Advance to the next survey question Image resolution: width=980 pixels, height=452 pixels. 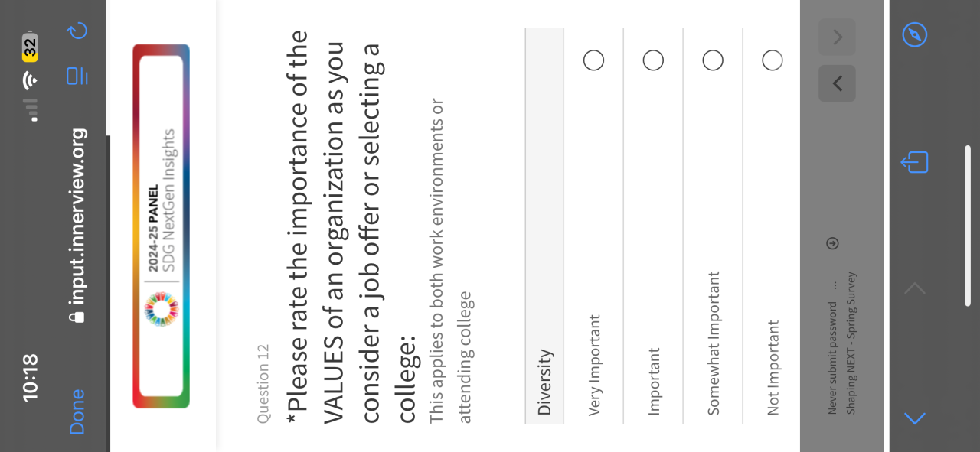837,37
